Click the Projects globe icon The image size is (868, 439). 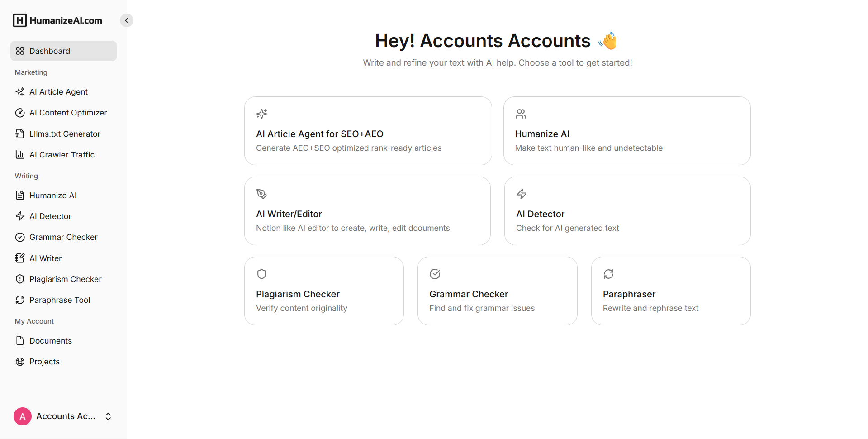(x=20, y=362)
